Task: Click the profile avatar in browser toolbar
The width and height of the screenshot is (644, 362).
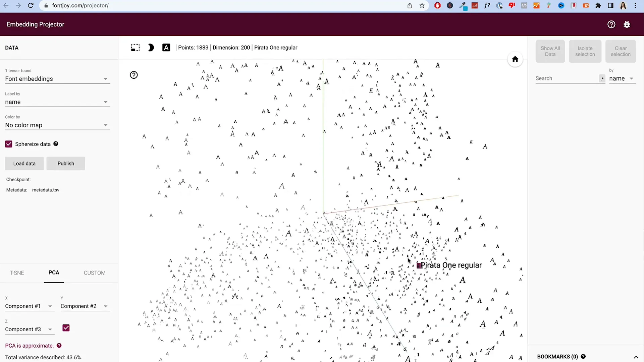Action: point(623,5)
